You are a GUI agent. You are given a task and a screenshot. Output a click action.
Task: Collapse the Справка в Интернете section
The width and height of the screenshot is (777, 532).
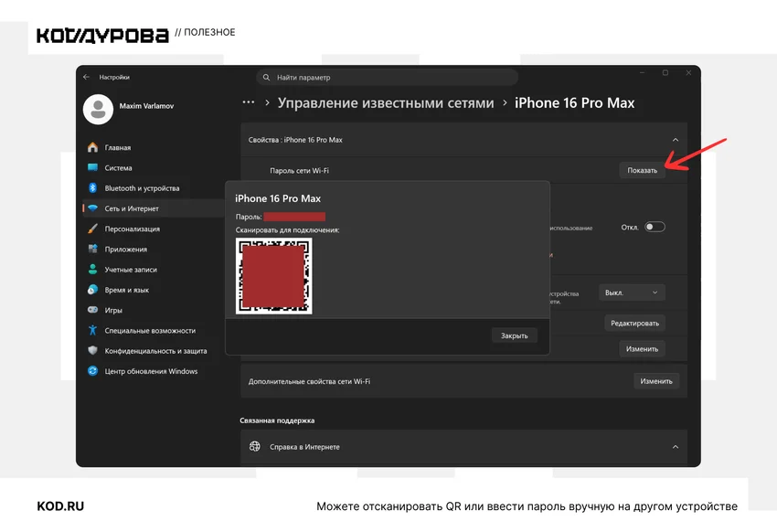pyautogui.click(x=676, y=447)
